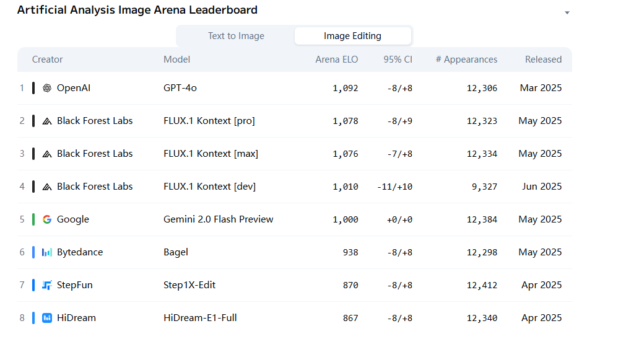Viewport: 644px width, 357px height.
Task: Open the Gemini 2.0 Flash Preview entry
Action: [x=218, y=219]
